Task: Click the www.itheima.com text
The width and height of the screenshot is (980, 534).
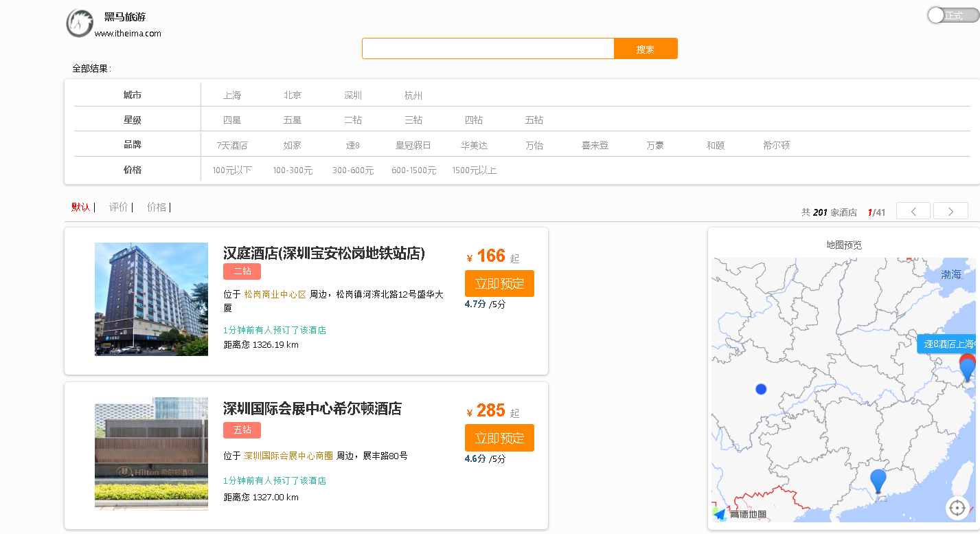Action: click(128, 33)
